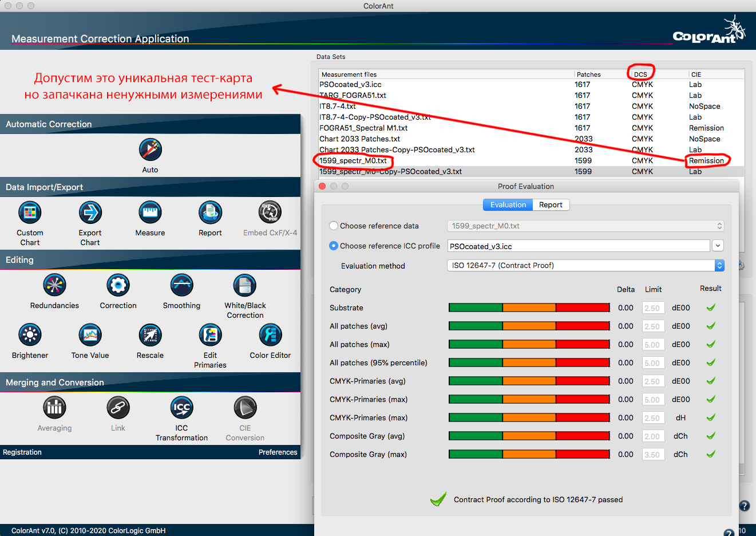Click the Composite Gray (max) color bar
Image resolution: width=756 pixels, height=536 pixels.
click(529, 454)
